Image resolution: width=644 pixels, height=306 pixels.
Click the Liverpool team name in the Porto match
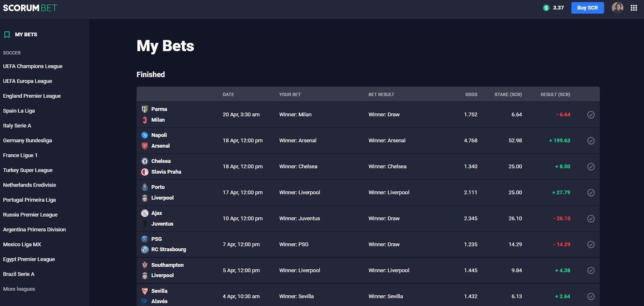click(163, 198)
